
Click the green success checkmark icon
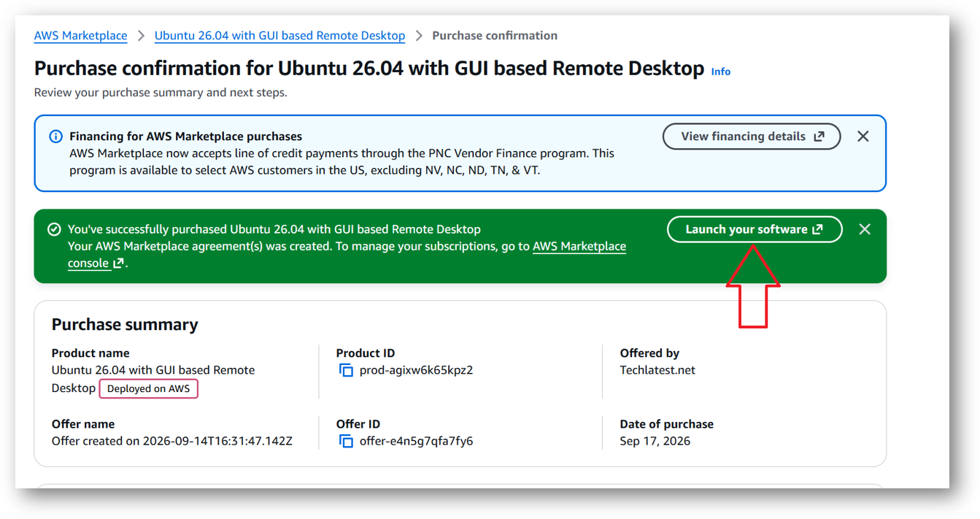tap(54, 229)
